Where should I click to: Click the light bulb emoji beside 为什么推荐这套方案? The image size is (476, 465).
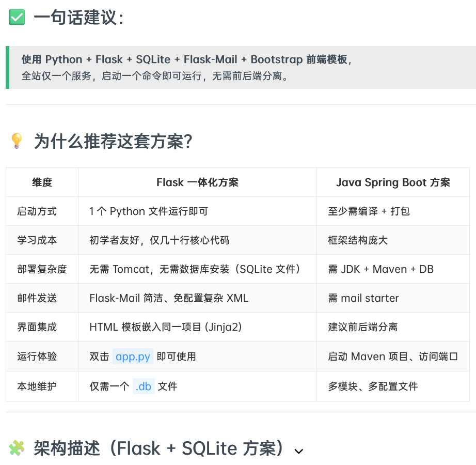point(17,141)
